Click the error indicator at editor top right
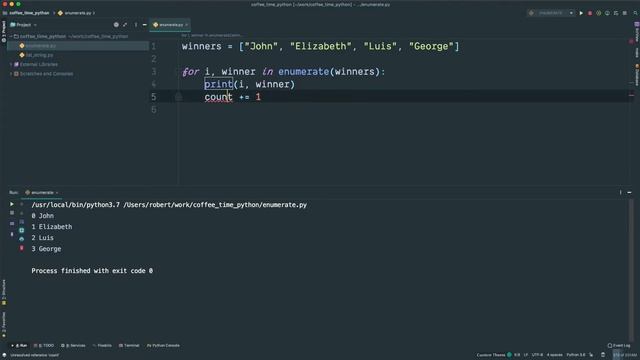 click(631, 41)
